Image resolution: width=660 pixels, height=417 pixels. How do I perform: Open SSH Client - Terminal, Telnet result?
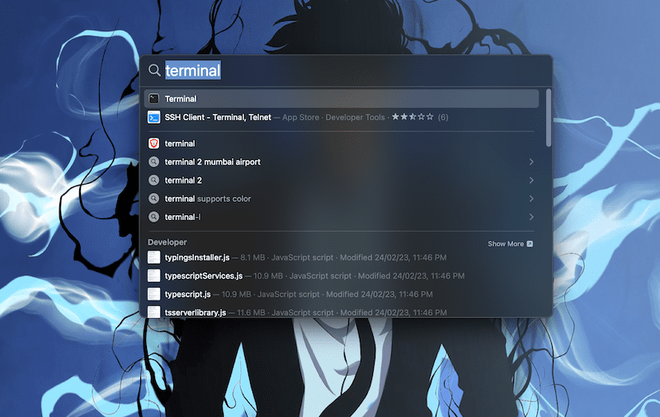(x=341, y=117)
